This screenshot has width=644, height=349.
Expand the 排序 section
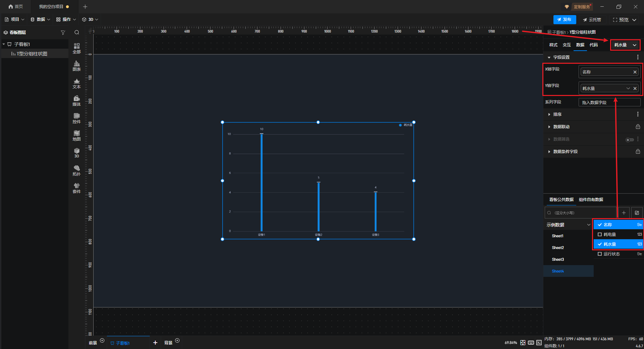click(557, 114)
